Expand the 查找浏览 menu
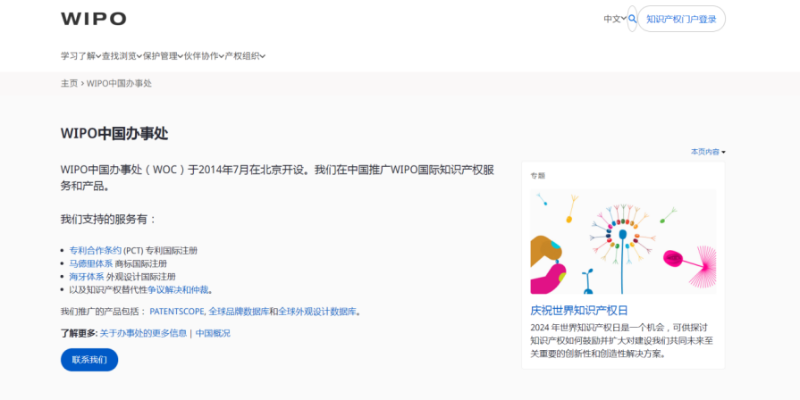The image size is (800, 400). (122, 56)
